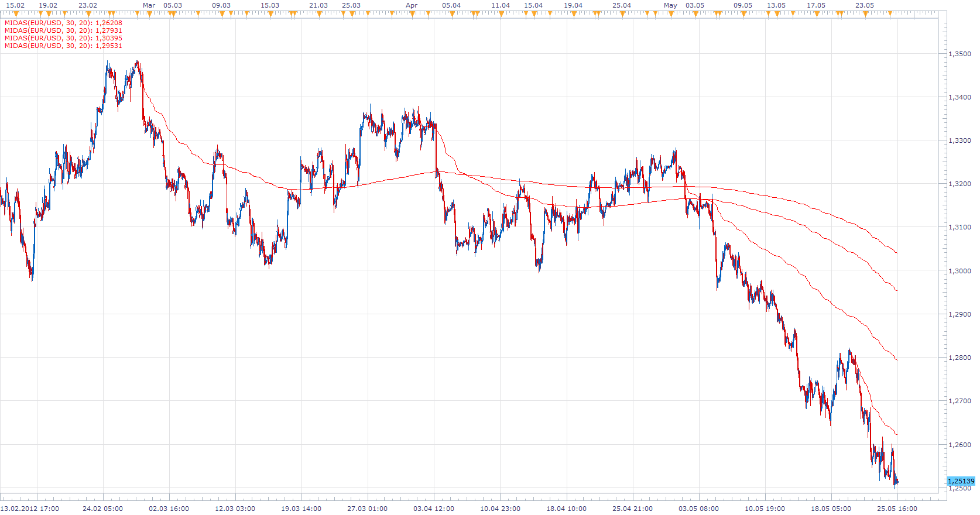Select the orange marker under 15.03 date

(270, 13)
